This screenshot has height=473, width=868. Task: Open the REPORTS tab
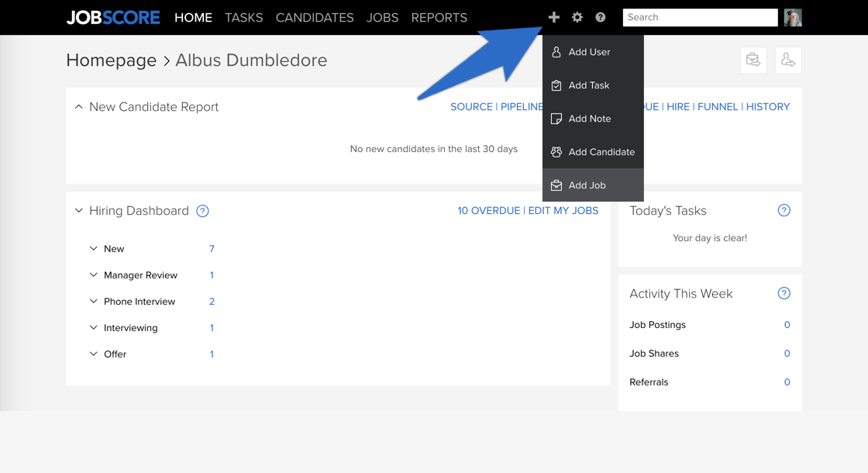439,18
